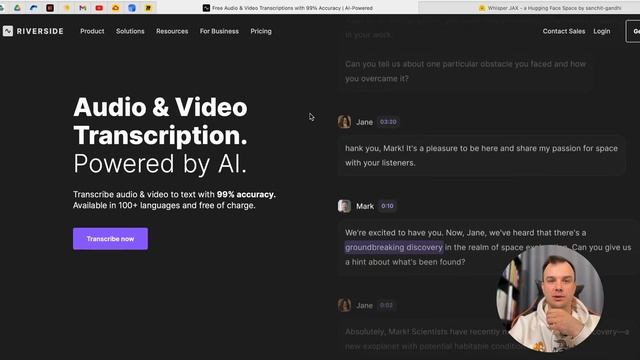
Task: Open the For Business menu
Action: tap(219, 31)
